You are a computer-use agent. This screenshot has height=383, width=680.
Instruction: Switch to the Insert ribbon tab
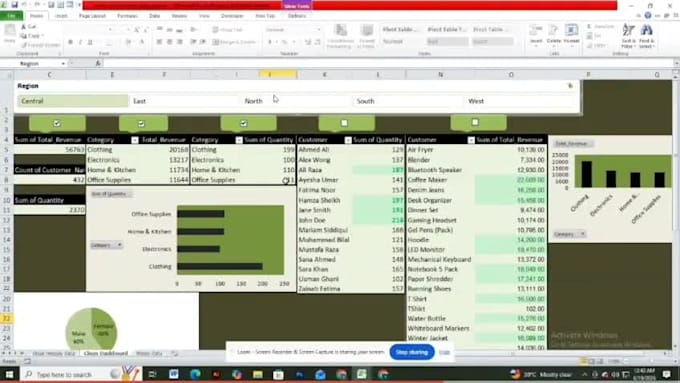pyautogui.click(x=61, y=16)
